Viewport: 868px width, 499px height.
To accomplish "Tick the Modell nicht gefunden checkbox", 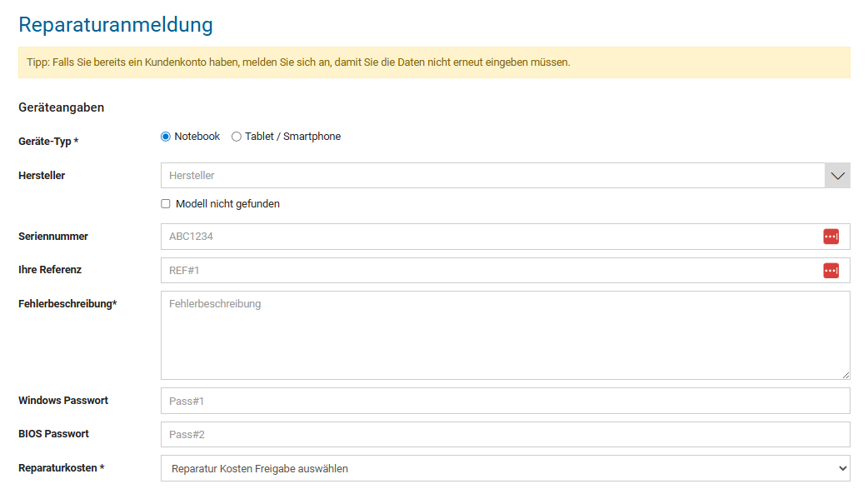I will pos(166,204).
